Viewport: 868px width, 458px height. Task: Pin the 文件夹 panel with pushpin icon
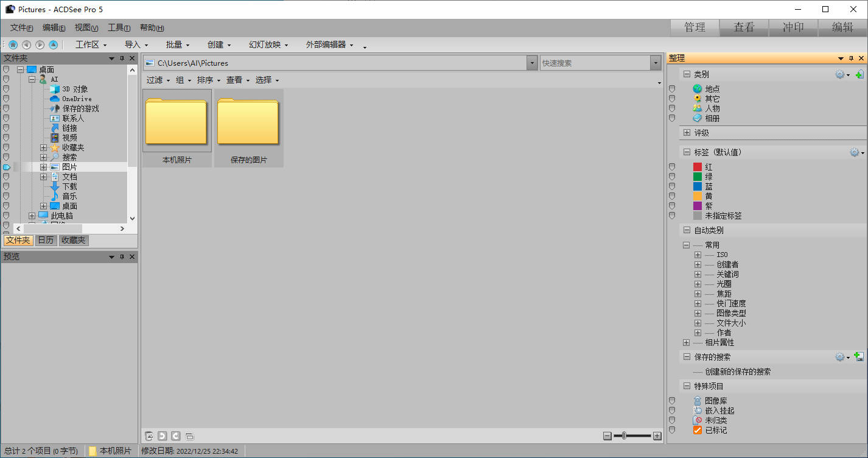(x=122, y=58)
